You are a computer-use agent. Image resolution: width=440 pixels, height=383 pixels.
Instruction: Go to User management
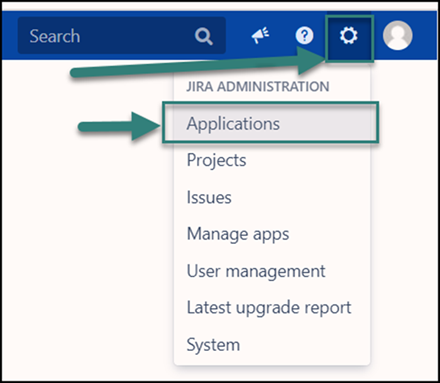[x=256, y=271]
